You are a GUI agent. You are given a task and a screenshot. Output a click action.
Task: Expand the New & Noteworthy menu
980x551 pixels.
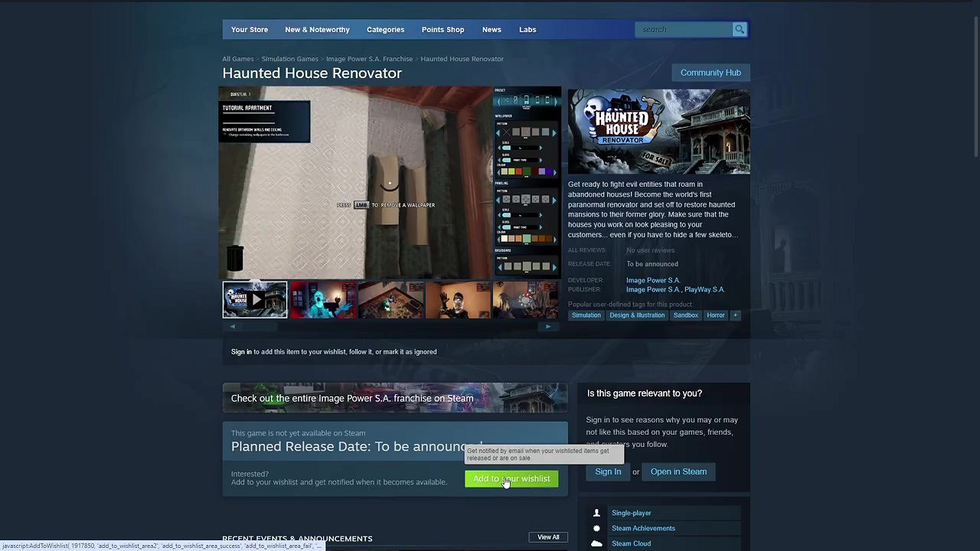(x=317, y=30)
